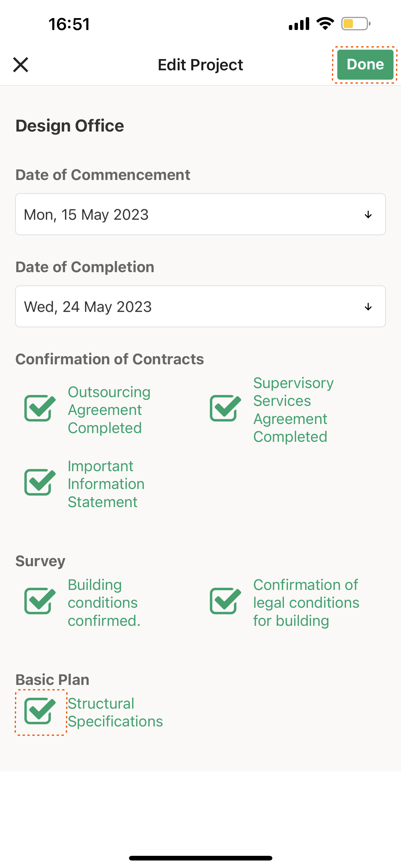Open Date of Commencement dropdown arrow

tap(368, 215)
